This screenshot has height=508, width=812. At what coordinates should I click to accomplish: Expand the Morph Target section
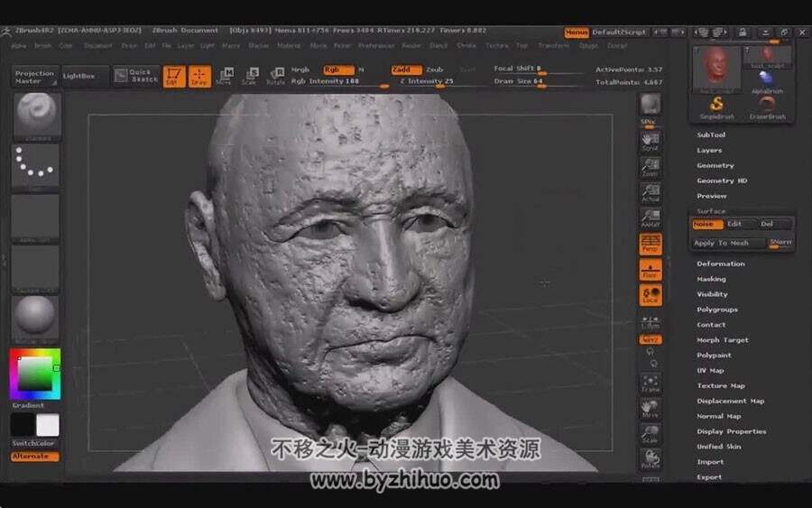tap(723, 340)
